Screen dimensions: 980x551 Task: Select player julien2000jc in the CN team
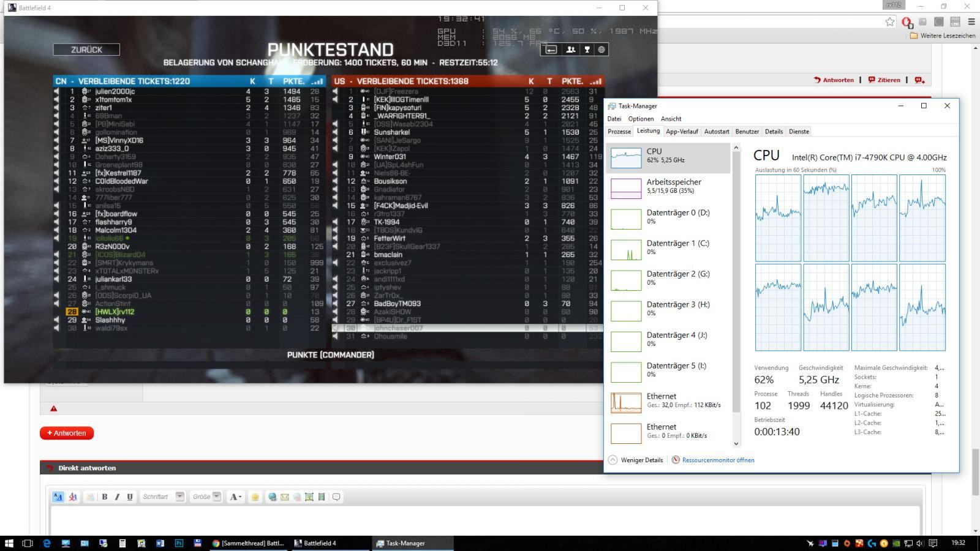coord(190,91)
